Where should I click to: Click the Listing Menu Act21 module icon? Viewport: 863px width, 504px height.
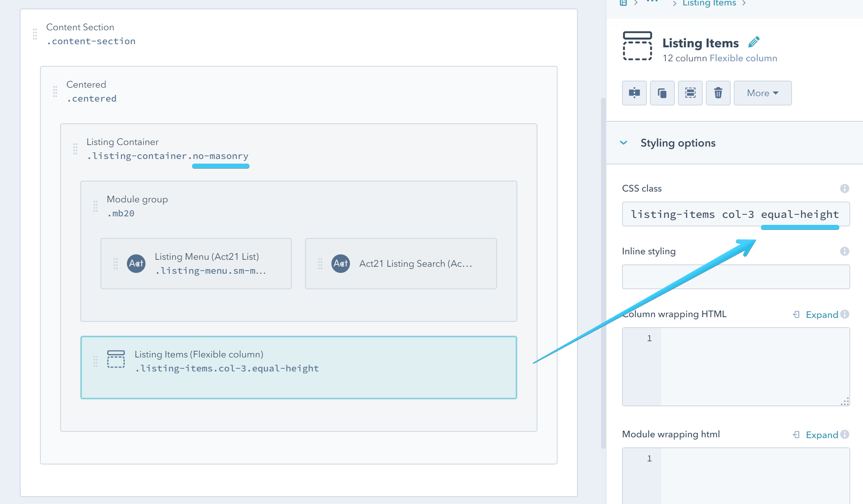click(136, 264)
